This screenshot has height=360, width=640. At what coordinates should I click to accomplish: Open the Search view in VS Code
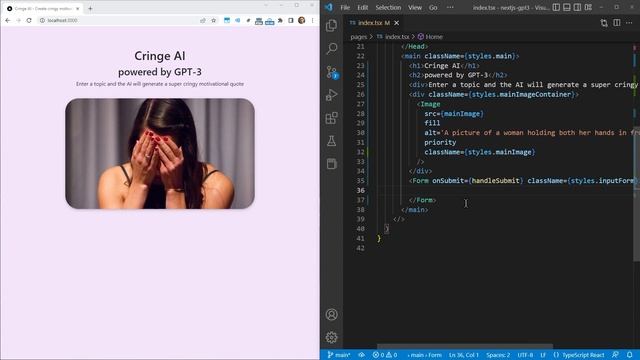pos(331,49)
